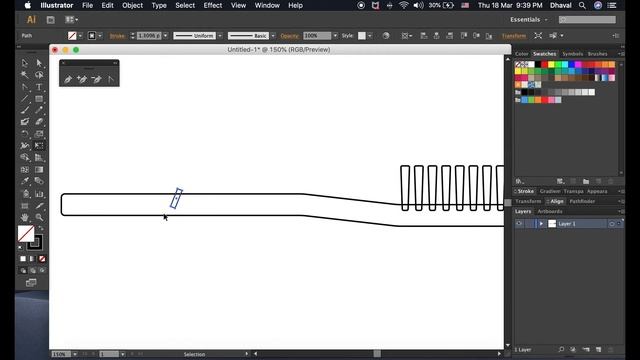The width and height of the screenshot is (640, 360).
Task: Select the Selection (black arrow) tool
Action: point(25,63)
